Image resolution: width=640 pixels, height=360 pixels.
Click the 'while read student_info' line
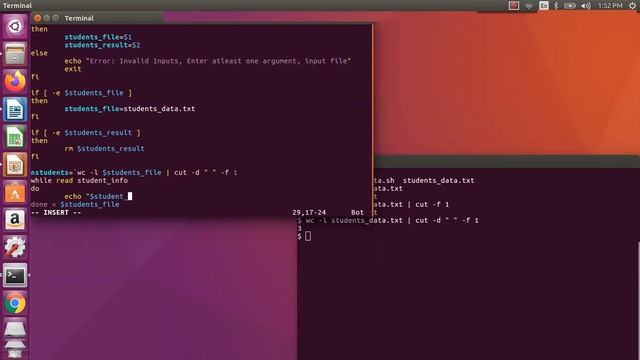pos(79,180)
